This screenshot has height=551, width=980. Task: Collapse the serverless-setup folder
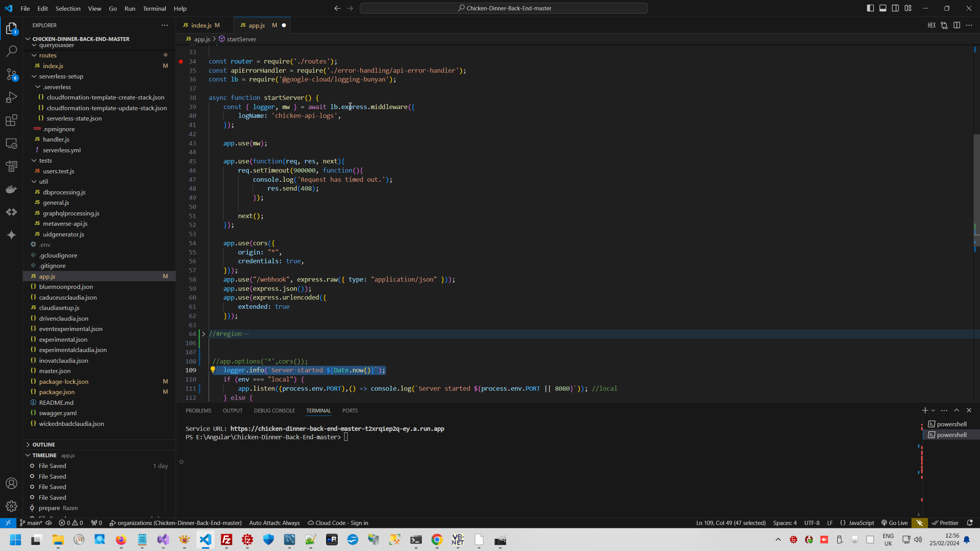coord(61,76)
